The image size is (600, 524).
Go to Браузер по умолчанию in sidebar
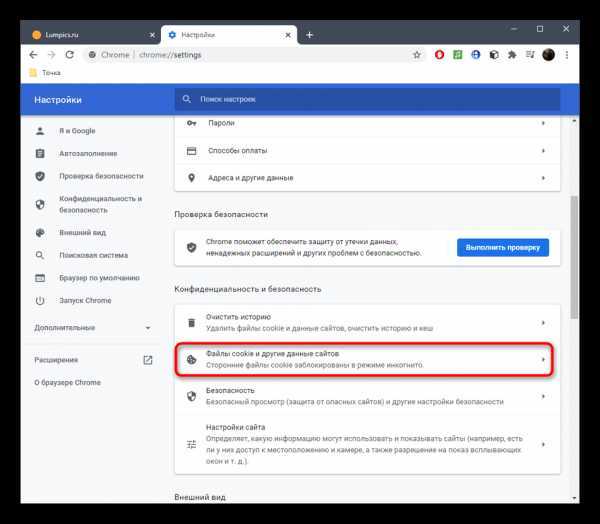click(x=99, y=278)
